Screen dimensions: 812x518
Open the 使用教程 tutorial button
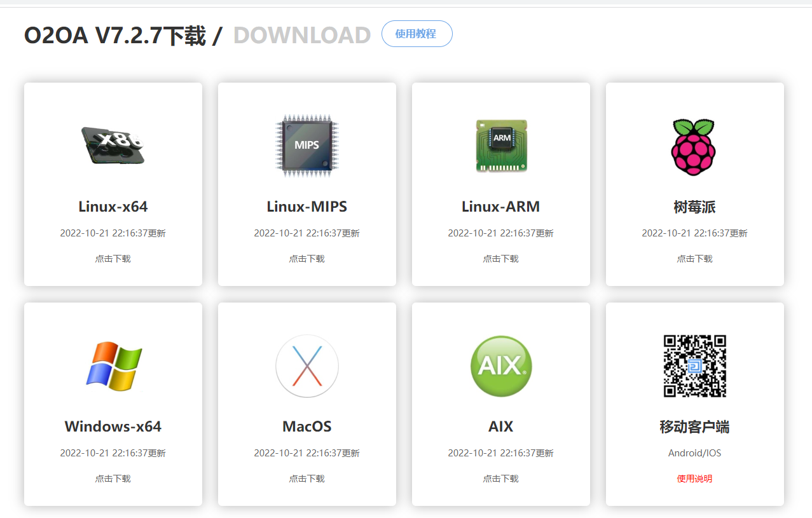(x=416, y=34)
